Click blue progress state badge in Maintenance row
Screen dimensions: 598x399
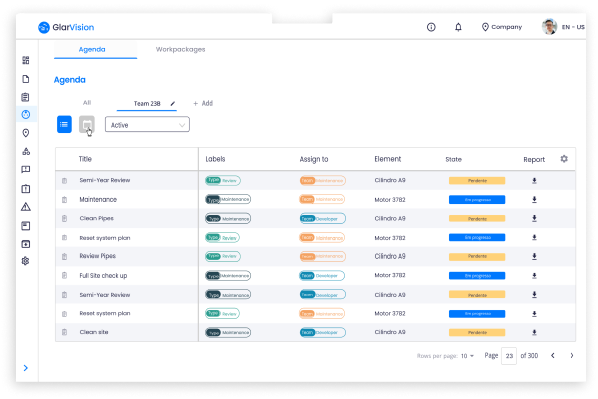pos(477,200)
